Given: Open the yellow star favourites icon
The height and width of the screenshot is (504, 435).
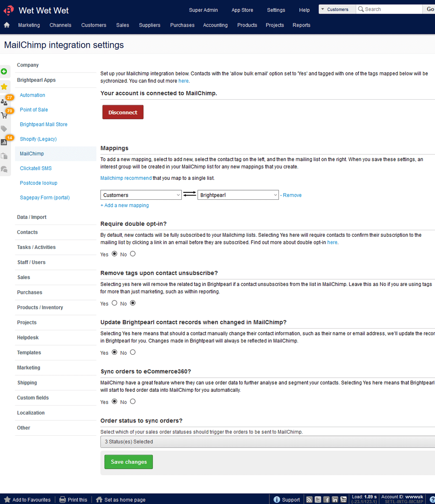Looking at the screenshot, I should (x=4, y=87).
